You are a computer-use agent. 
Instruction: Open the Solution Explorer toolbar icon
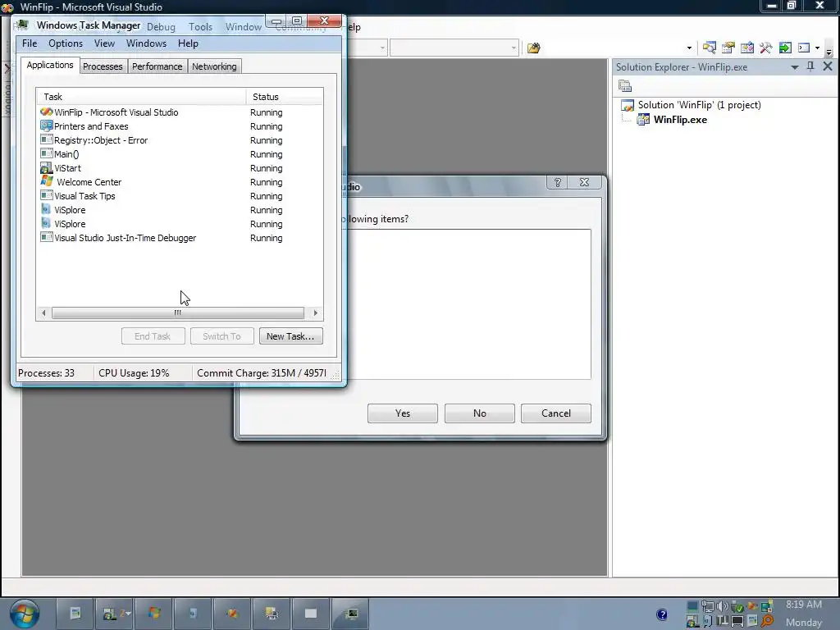click(x=710, y=48)
